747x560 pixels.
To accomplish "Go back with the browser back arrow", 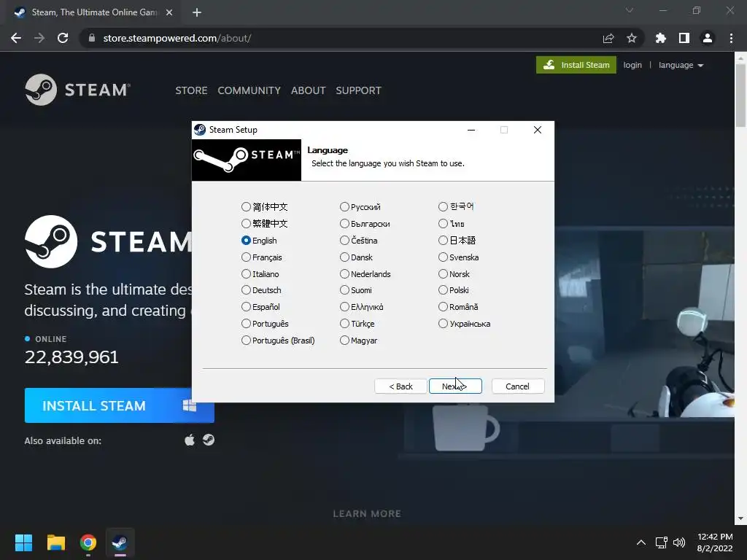I will click(16, 38).
